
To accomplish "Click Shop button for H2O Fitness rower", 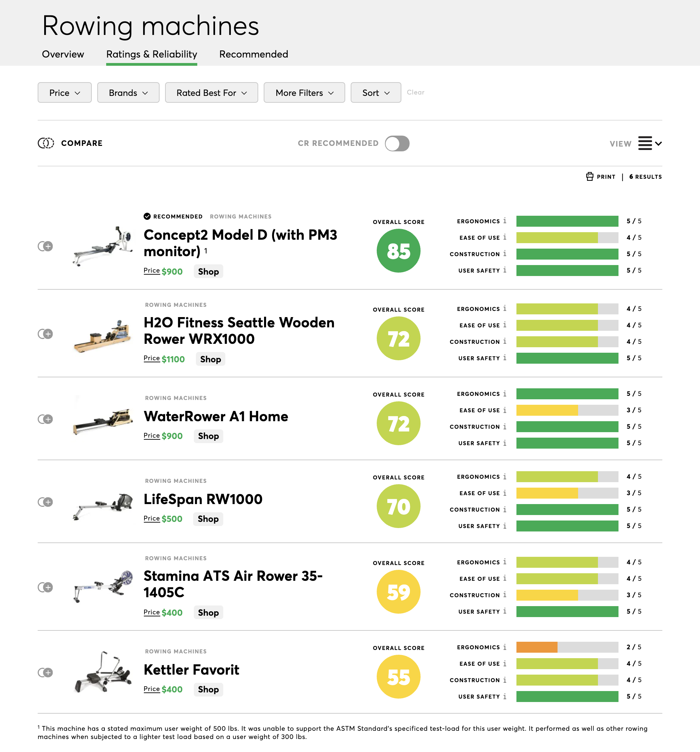I will point(210,359).
